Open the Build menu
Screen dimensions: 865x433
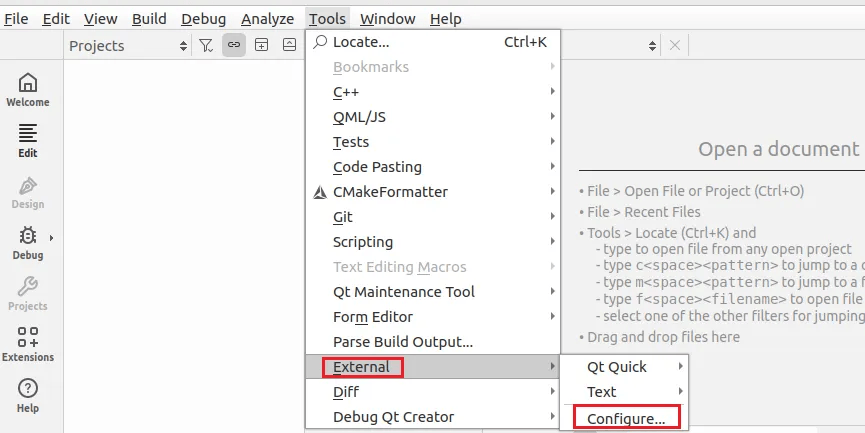(149, 19)
